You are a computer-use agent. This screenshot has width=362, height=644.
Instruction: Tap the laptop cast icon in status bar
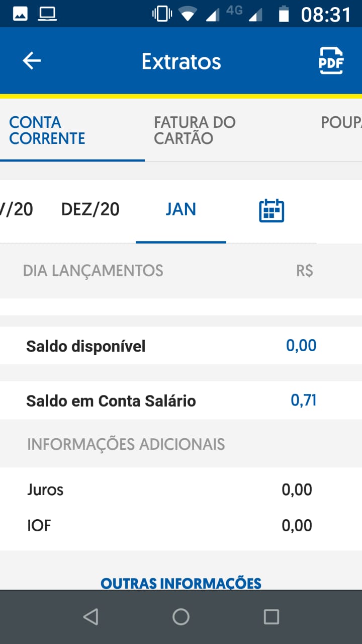coord(48,14)
